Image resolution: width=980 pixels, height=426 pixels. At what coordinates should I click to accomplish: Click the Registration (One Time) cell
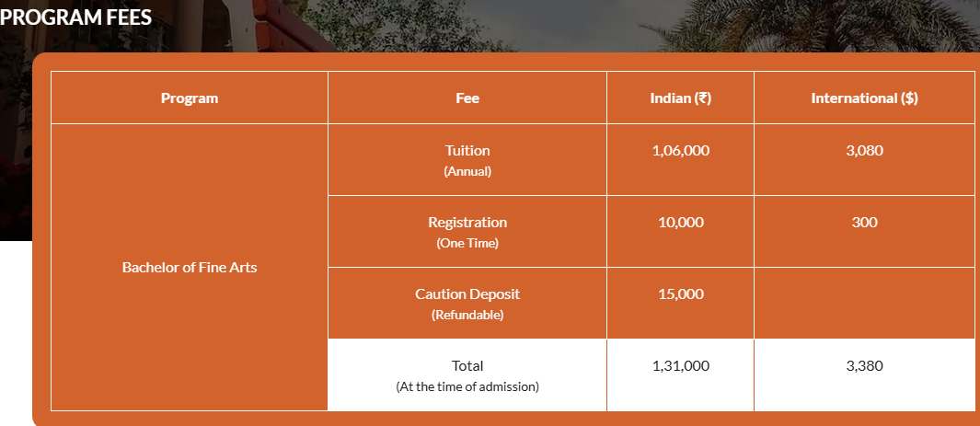467,232
